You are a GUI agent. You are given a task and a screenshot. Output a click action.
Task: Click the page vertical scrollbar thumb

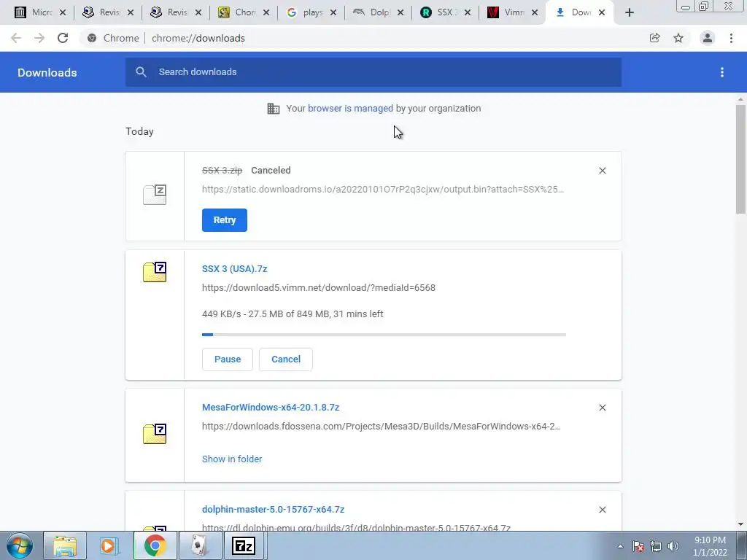tap(740, 160)
